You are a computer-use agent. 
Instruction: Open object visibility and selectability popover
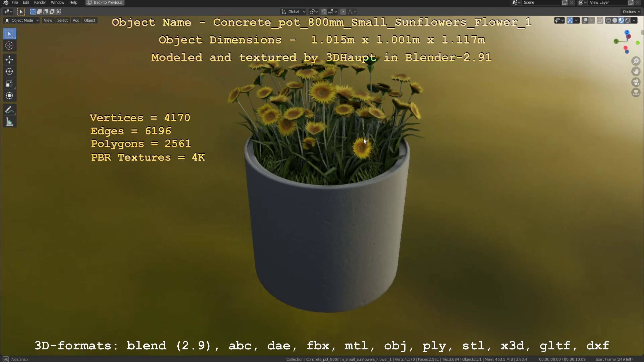tap(559, 20)
